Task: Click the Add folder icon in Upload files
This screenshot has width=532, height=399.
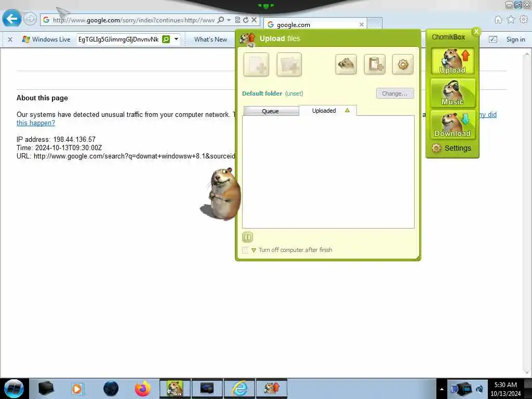Action: pyautogui.click(x=289, y=64)
